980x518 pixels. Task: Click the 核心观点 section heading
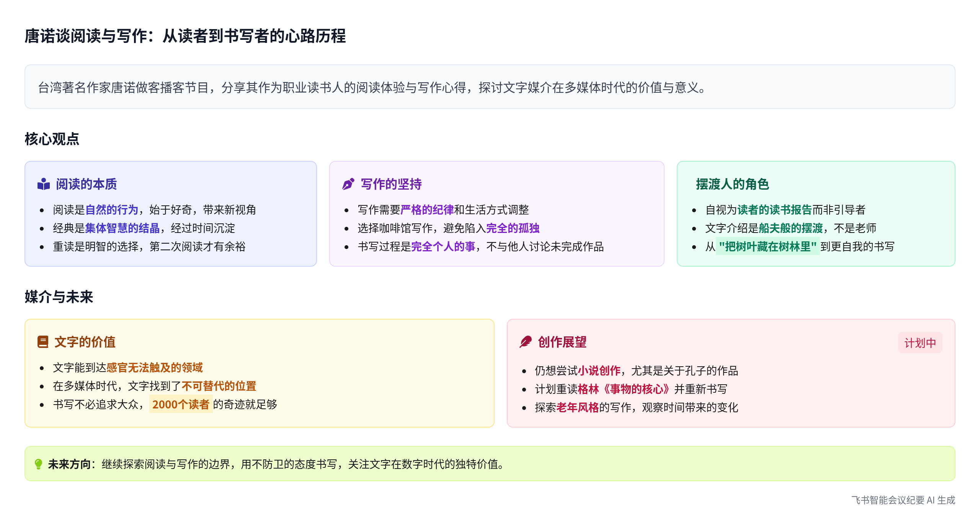click(x=52, y=139)
